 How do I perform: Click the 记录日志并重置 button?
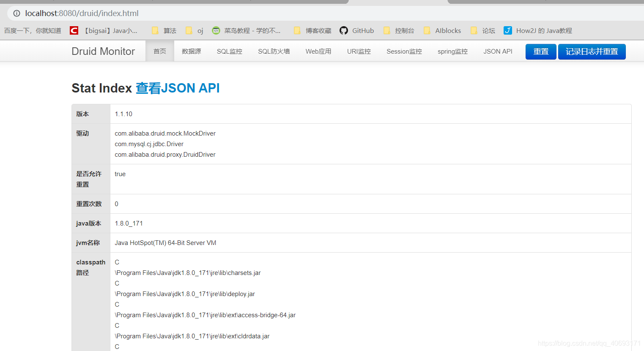pos(592,52)
